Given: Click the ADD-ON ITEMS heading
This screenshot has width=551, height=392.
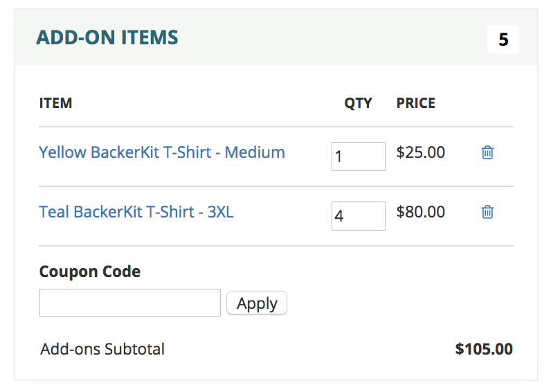Looking at the screenshot, I should tap(107, 37).
